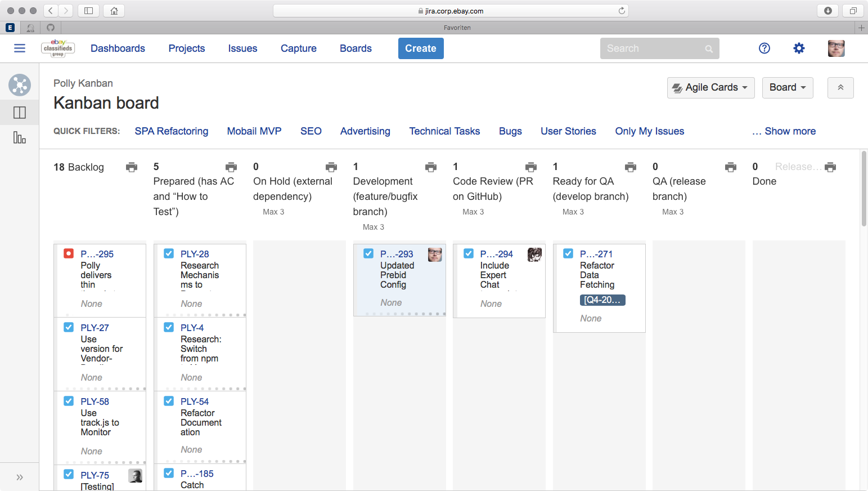Open the Agile Cards dropdown
The image size is (868, 491).
(x=710, y=87)
